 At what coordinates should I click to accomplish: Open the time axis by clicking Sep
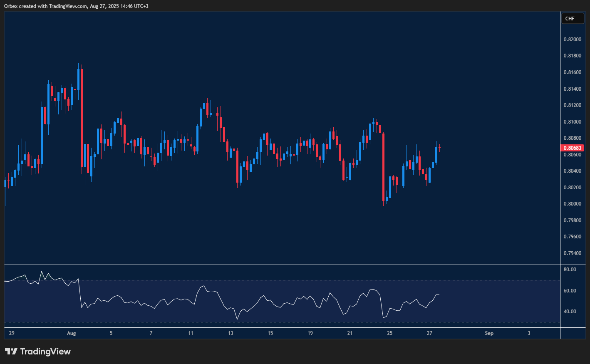pos(489,333)
